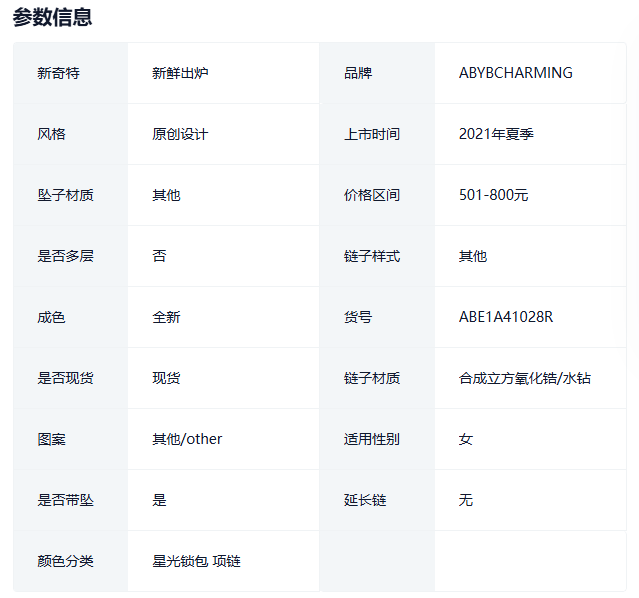Select the 现货 stock status value
Viewport: 639px width, 598px height.
pyautogui.click(x=166, y=378)
